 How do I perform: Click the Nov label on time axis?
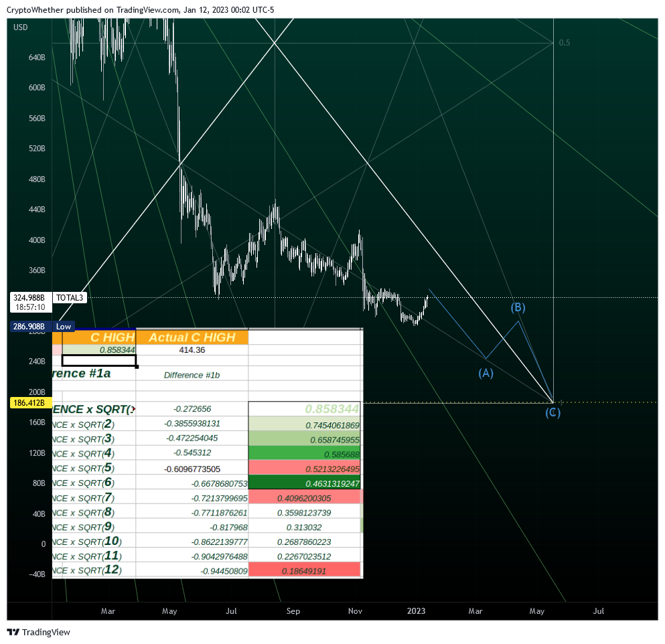tap(355, 611)
